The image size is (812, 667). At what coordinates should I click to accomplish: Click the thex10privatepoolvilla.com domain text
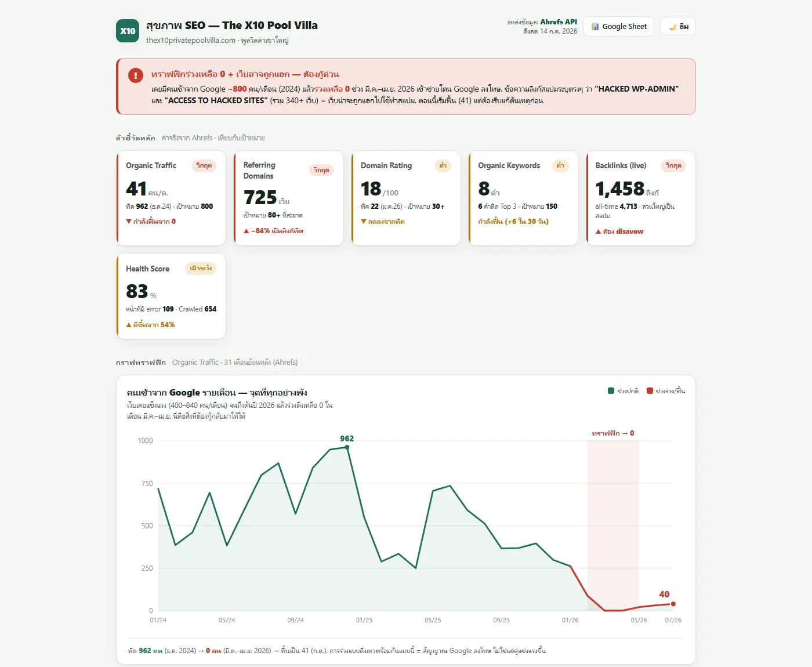pyautogui.click(x=191, y=40)
